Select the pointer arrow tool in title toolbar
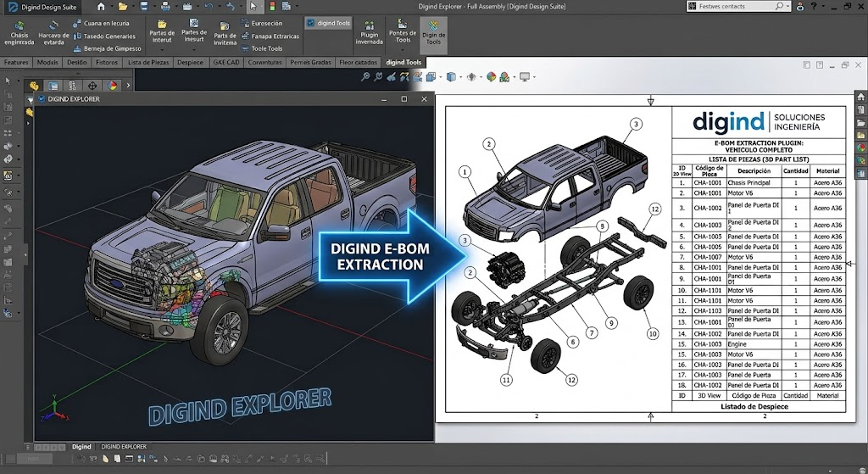Screen dimensions: 868x474 pos(253,7)
